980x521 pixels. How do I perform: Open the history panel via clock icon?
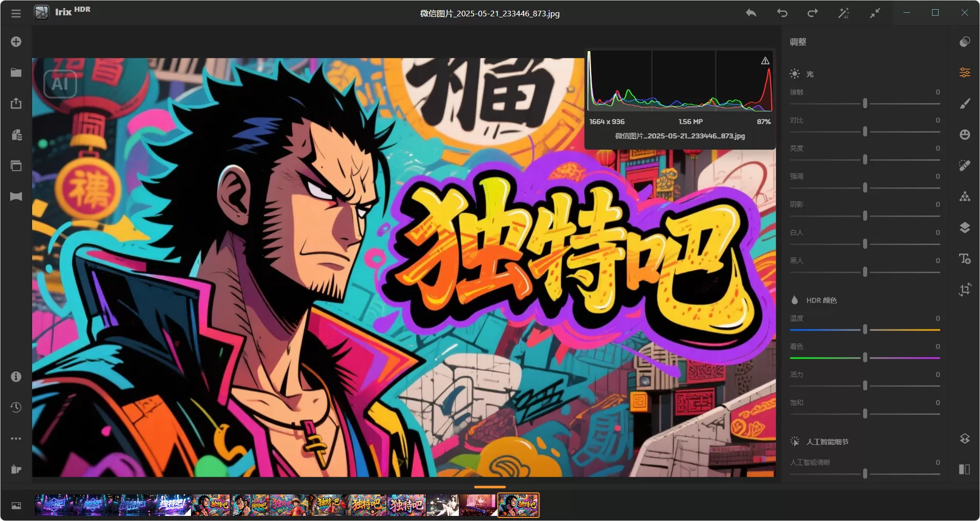[x=16, y=407]
